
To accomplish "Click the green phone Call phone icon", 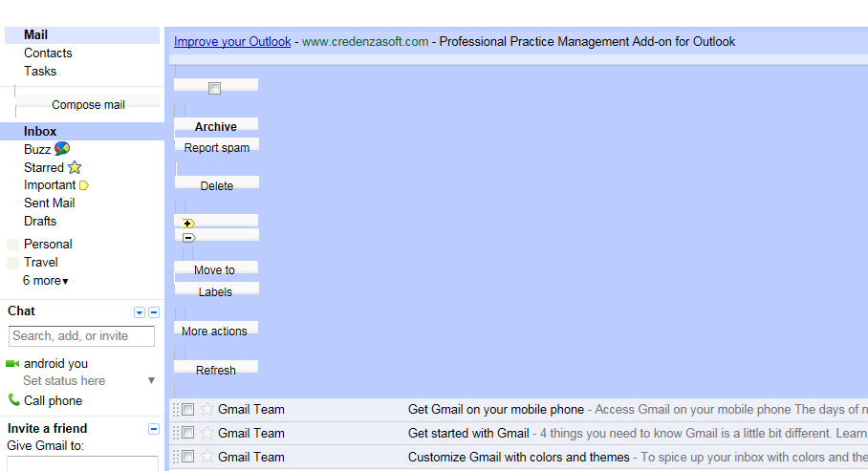I will point(13,399).
